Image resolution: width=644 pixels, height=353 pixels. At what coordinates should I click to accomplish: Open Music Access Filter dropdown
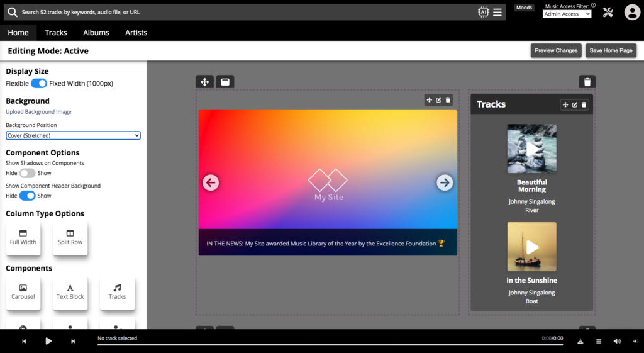567,14
